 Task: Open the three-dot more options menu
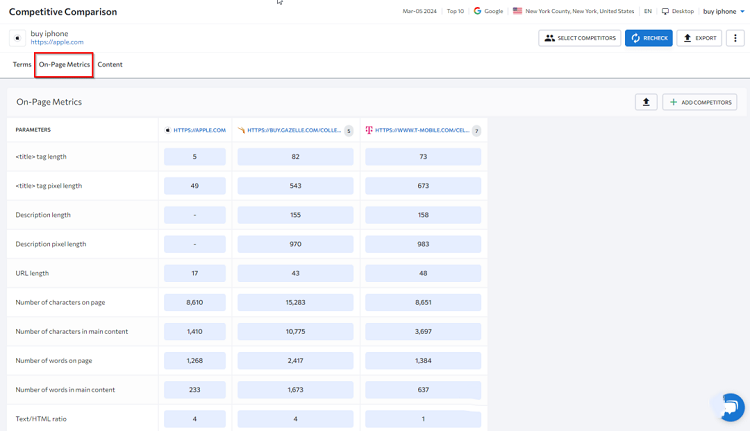tap(735, 38)
